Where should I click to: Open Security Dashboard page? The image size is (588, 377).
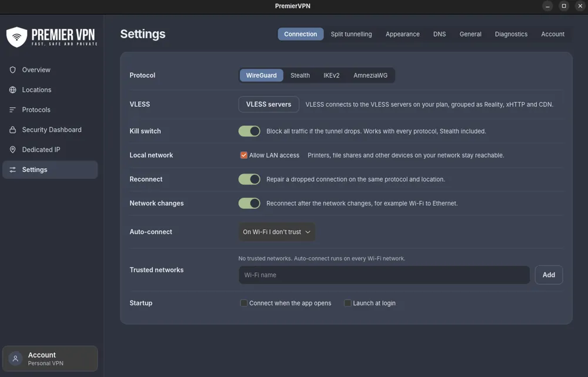[x=50, y=129]
